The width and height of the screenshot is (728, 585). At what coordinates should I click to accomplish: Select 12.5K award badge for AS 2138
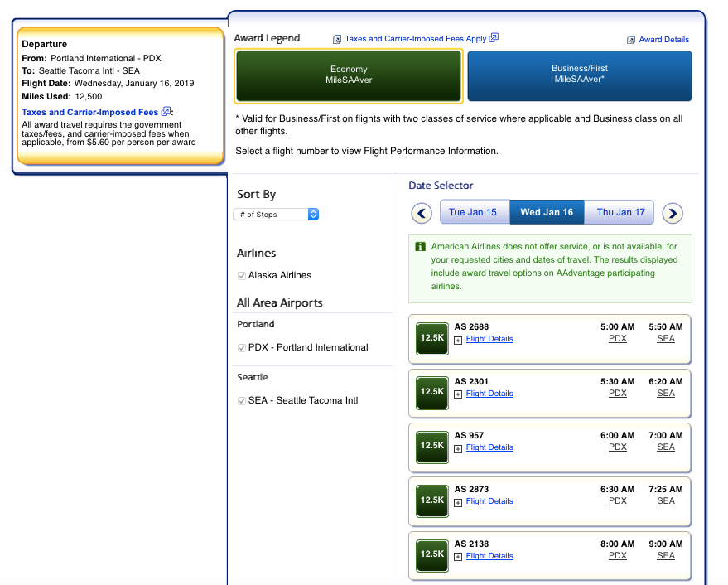pos(431,554)
